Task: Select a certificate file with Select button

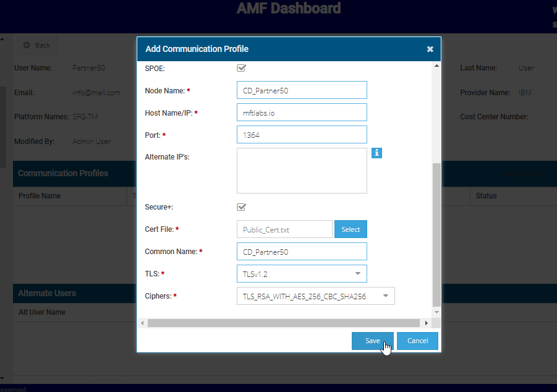Action: [x=351, y=229]
